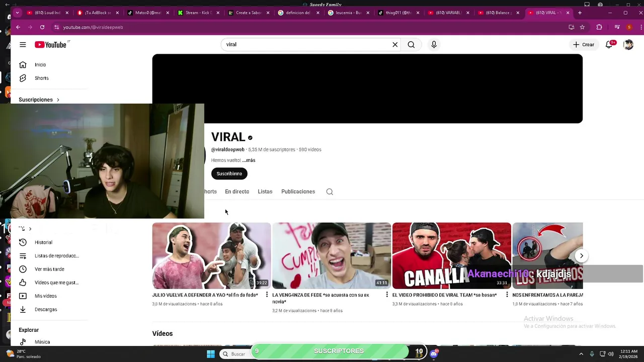Submit search with the magnifier button
Image resolution: width=644 pixels, height=362 pixels.
(411, 45)
